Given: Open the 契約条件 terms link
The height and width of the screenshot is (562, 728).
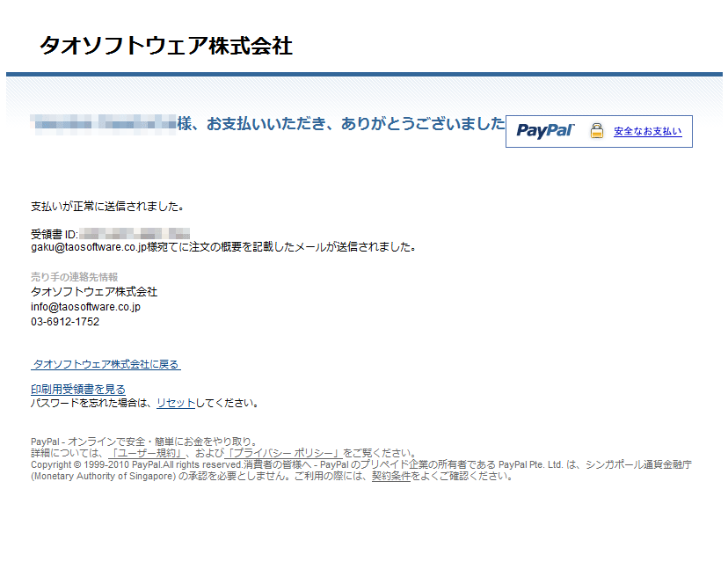Looking at the screenshot, I should [x=391, y=477].
